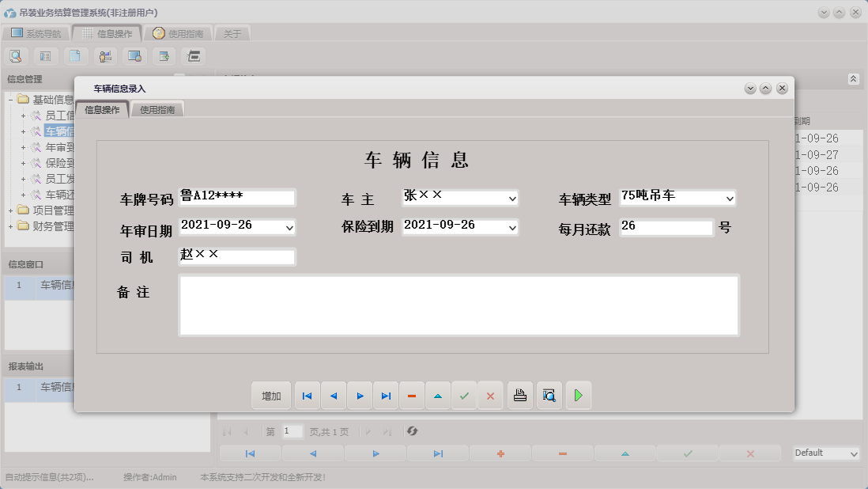
Task: Open the 车主 owner dropdown
Action: [512, 197]
